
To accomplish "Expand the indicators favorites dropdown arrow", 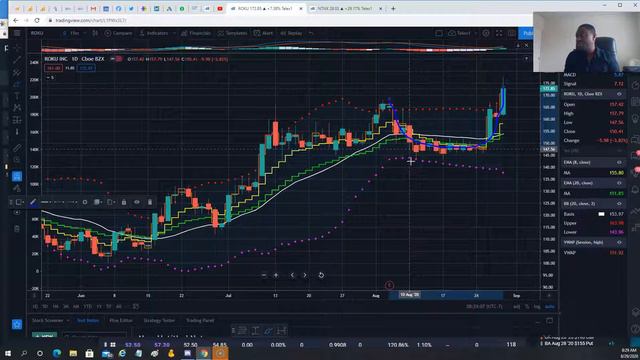I will [174, 33].
